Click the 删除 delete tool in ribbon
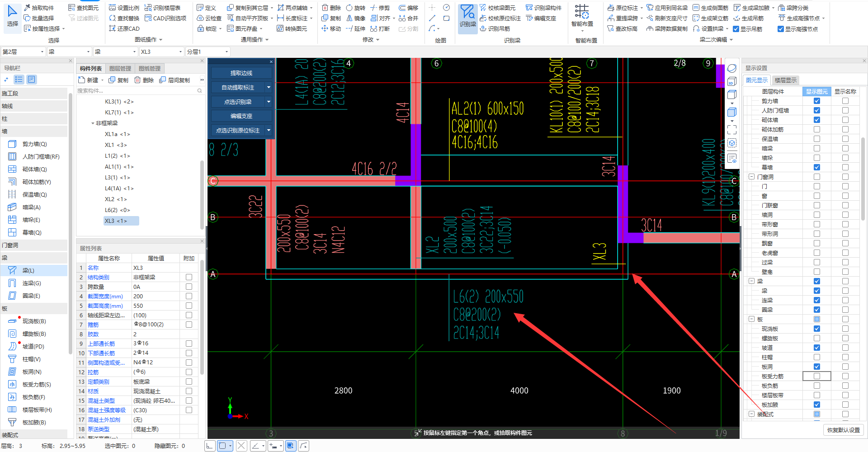868x452 pixels. pos(331,8)
